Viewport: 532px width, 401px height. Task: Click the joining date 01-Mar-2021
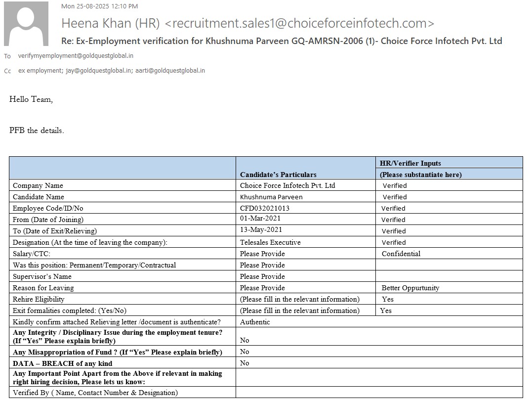pos(260,219)
